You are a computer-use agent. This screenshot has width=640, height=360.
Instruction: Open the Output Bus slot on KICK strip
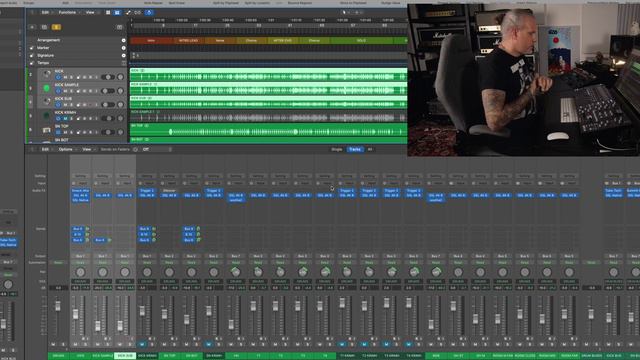tap(80, 256)
